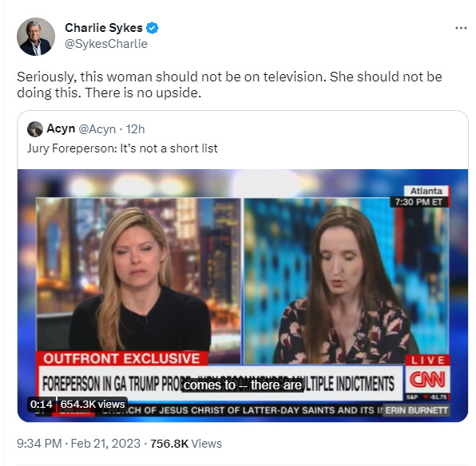Click the 0:14 video duration badge
This screenshot has height=466, width=476.
[42, 405]
